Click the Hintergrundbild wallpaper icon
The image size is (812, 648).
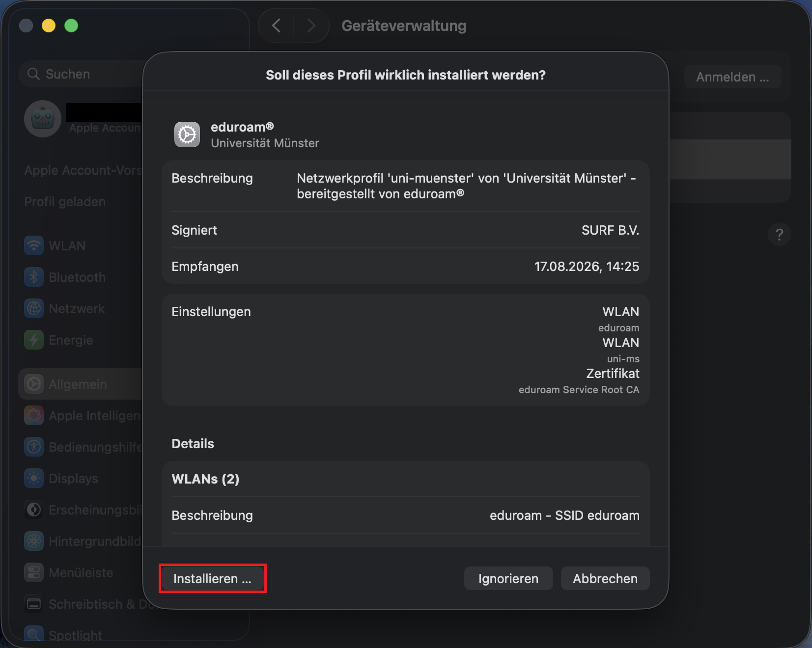coord(34,541)
